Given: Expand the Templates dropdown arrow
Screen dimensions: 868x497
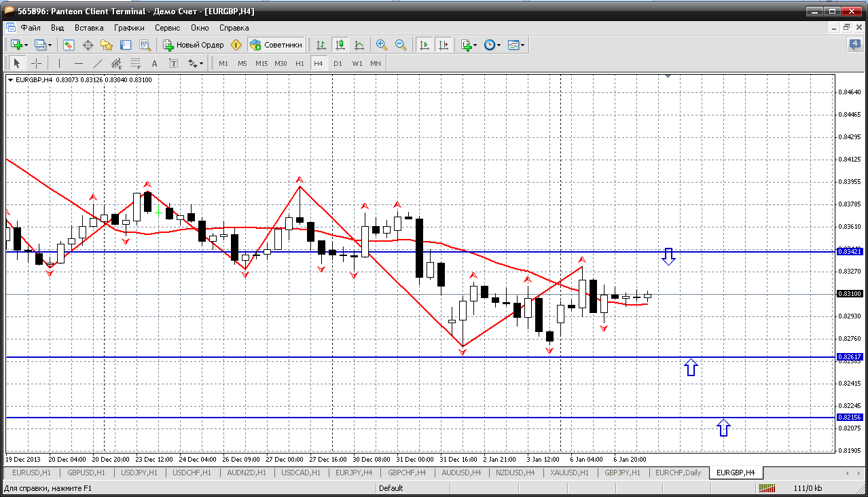Looking at the screenshot, I should [523, 45].
